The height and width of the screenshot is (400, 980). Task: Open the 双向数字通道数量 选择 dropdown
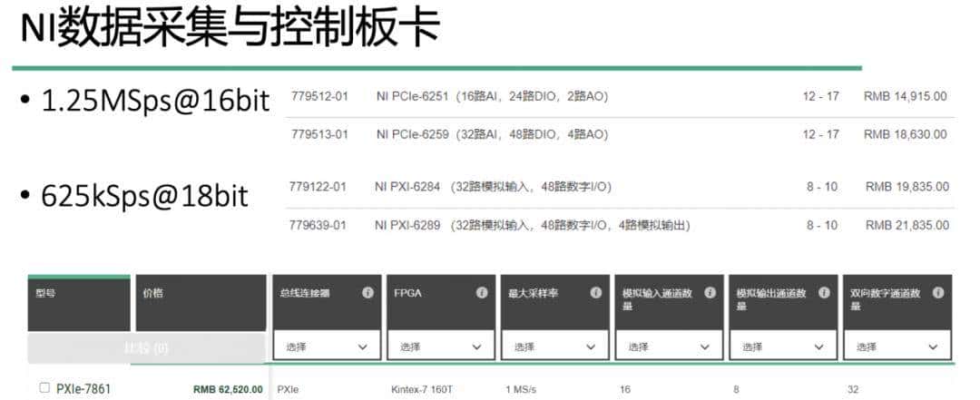(x=897, y=346)
